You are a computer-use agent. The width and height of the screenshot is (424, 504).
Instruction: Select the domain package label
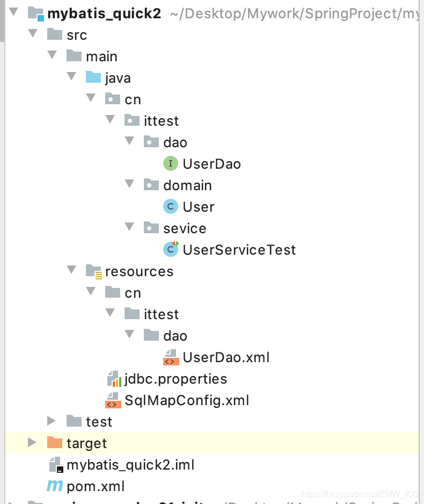click(x=187, y=185)
